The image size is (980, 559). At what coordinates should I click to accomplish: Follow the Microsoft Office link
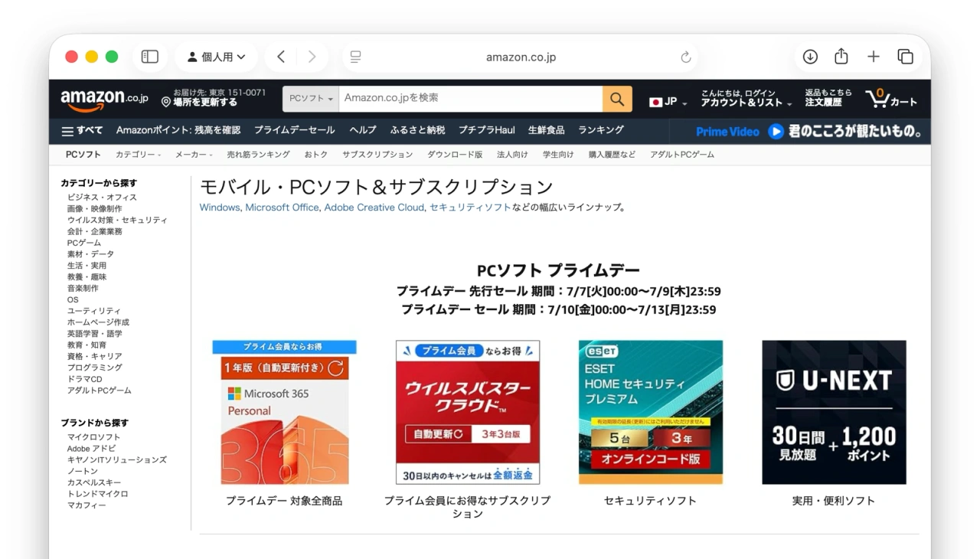point(282,208)
